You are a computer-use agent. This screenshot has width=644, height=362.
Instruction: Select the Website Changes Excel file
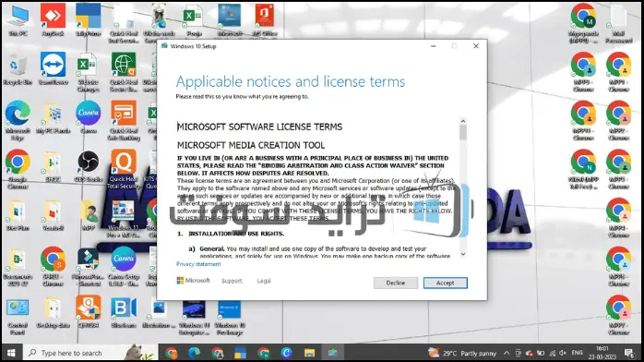coord(88,72)
